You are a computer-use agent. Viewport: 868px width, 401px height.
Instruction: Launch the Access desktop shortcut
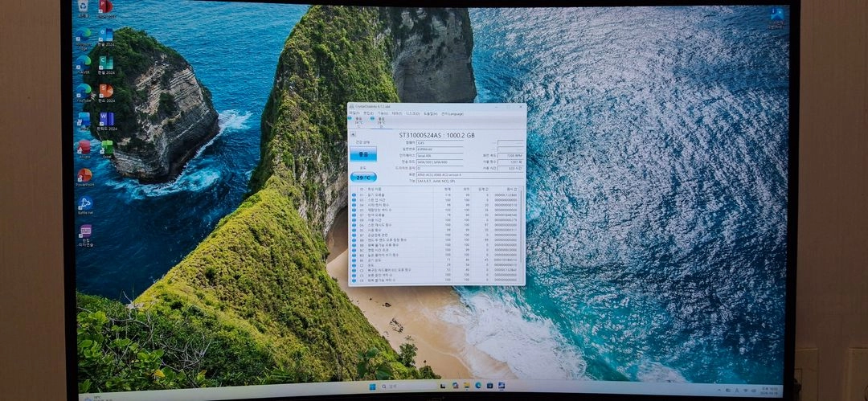84,149
